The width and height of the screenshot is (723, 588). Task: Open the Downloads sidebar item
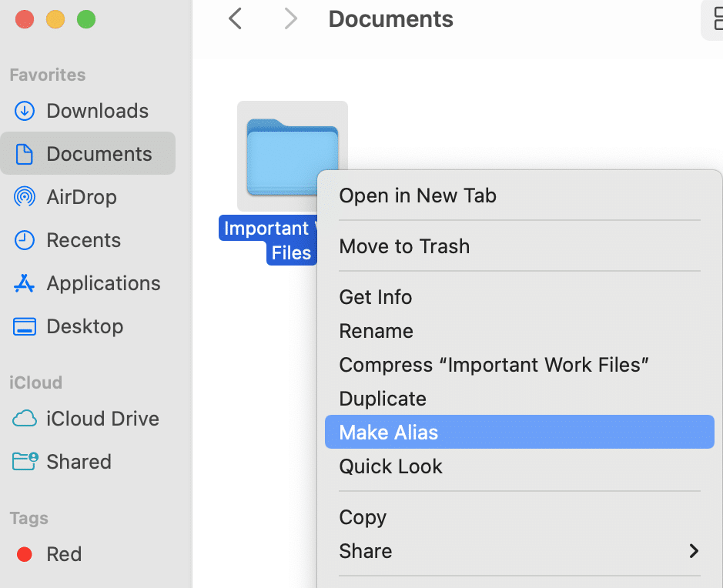[x=97, y=111]
